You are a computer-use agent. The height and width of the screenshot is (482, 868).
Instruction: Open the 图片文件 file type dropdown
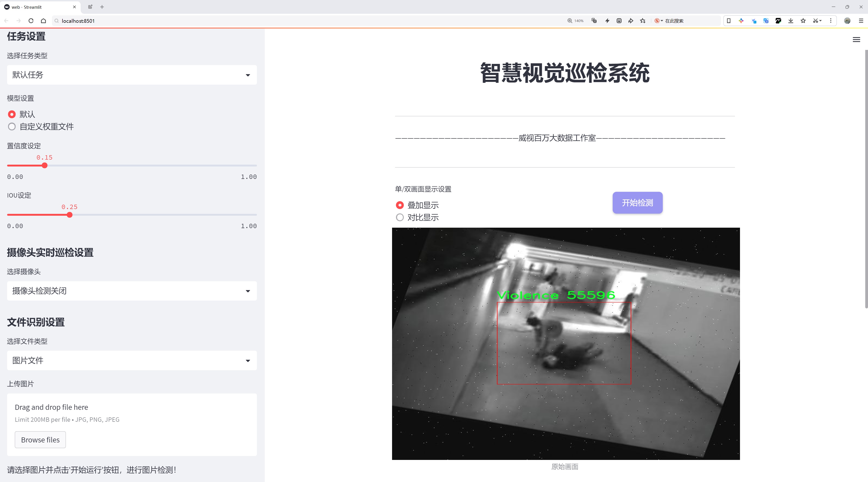point(132,361)
